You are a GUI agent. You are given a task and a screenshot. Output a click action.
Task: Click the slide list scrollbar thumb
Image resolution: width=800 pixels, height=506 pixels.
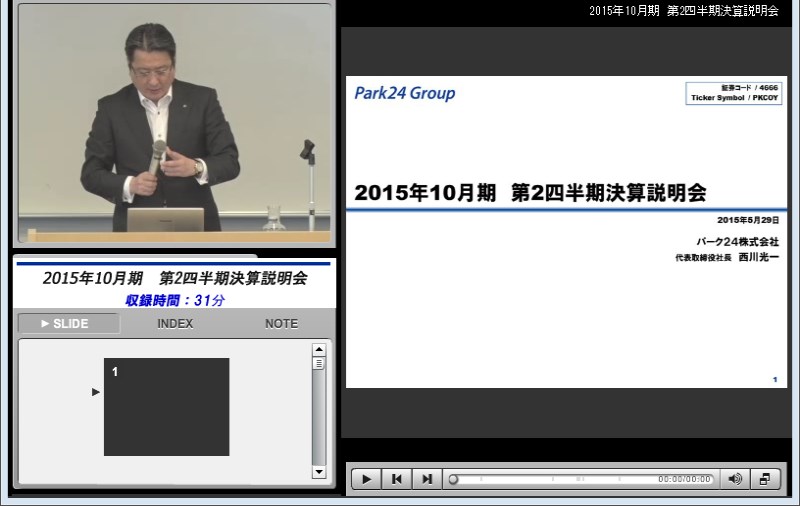(319, 363)
